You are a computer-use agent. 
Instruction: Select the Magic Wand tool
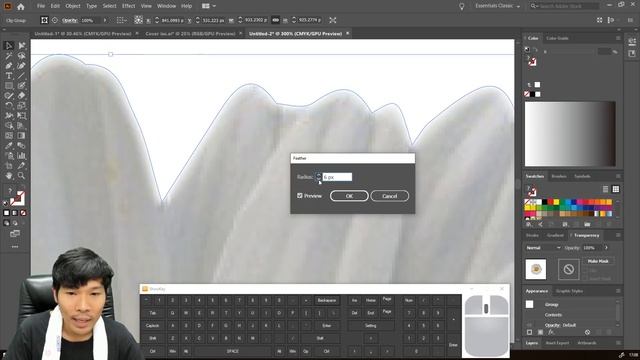9,56
